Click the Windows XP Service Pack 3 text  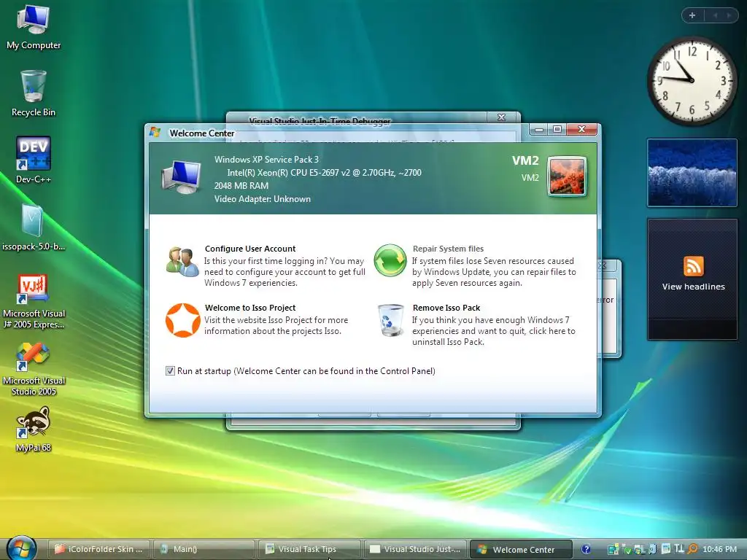tap(266, 160)
